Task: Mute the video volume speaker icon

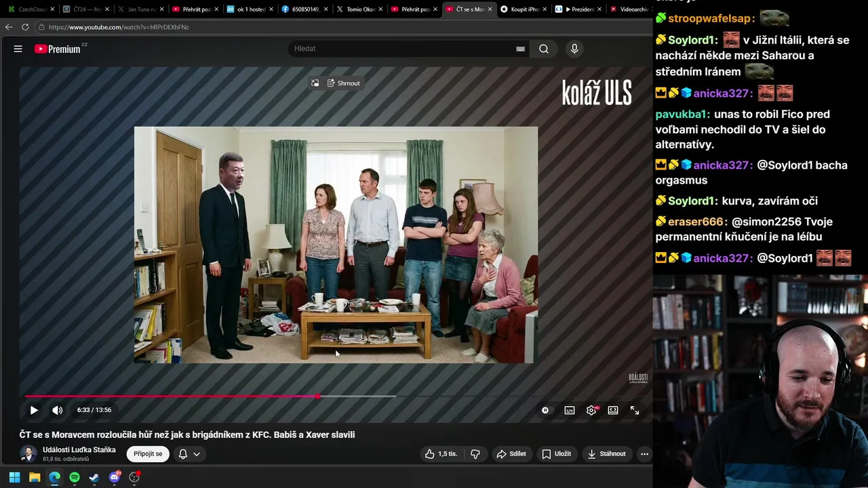Action: coord(58,410)
